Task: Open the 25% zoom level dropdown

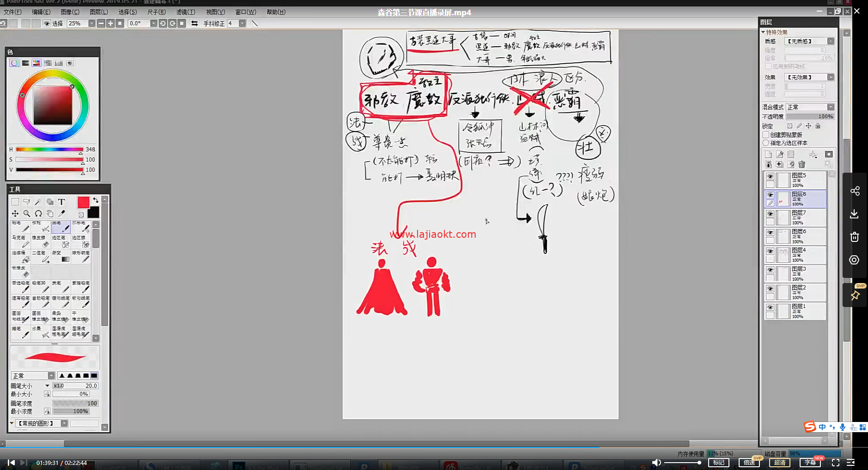Action: [x=91, y=23]
